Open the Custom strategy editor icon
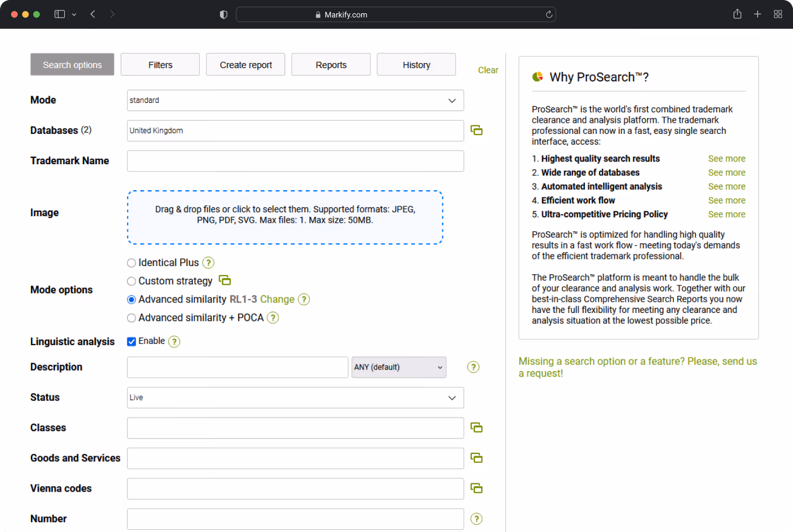793x532 pixels. [x=225, y=280]
